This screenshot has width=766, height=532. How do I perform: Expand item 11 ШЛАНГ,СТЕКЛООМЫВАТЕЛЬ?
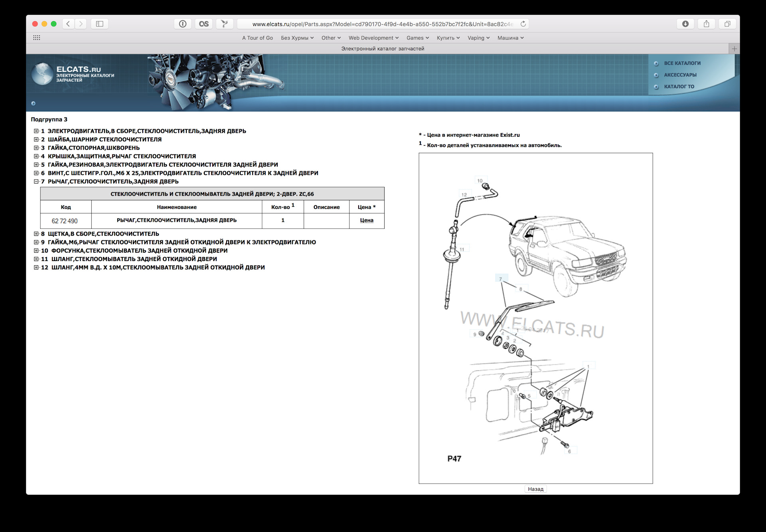(36, 259)
